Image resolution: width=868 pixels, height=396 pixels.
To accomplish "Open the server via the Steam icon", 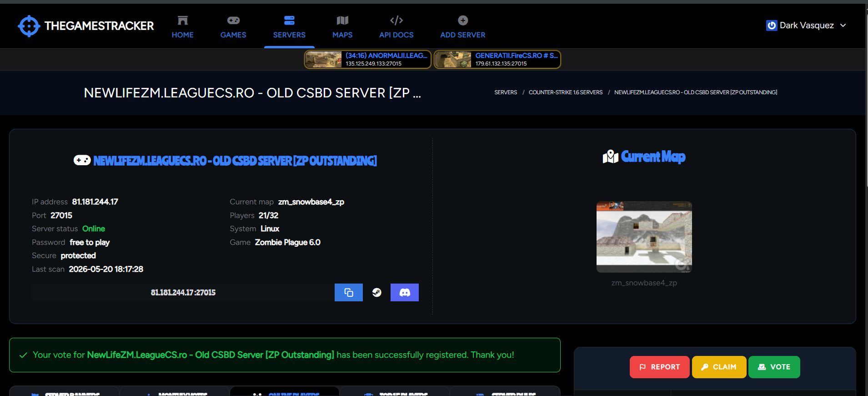I will pyautogui.click(x=376, y=292).
